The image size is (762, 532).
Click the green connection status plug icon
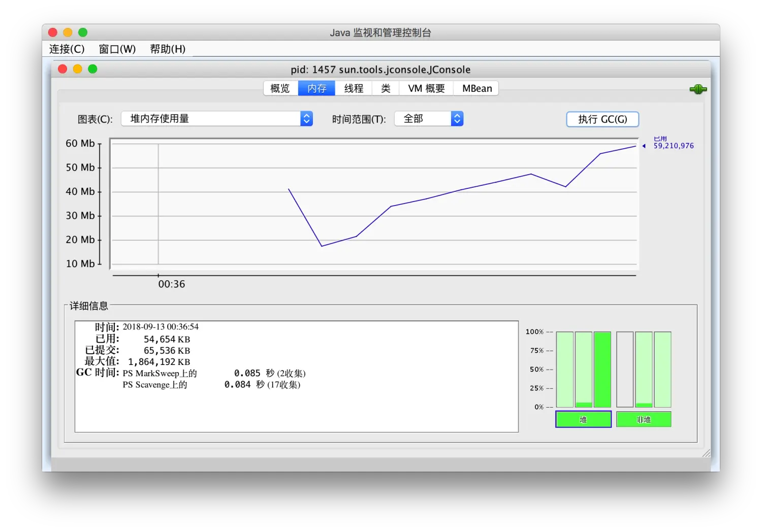point(698,89)
